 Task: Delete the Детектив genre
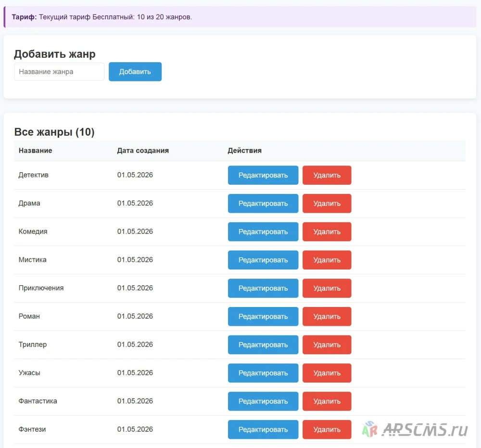[327, 175]
